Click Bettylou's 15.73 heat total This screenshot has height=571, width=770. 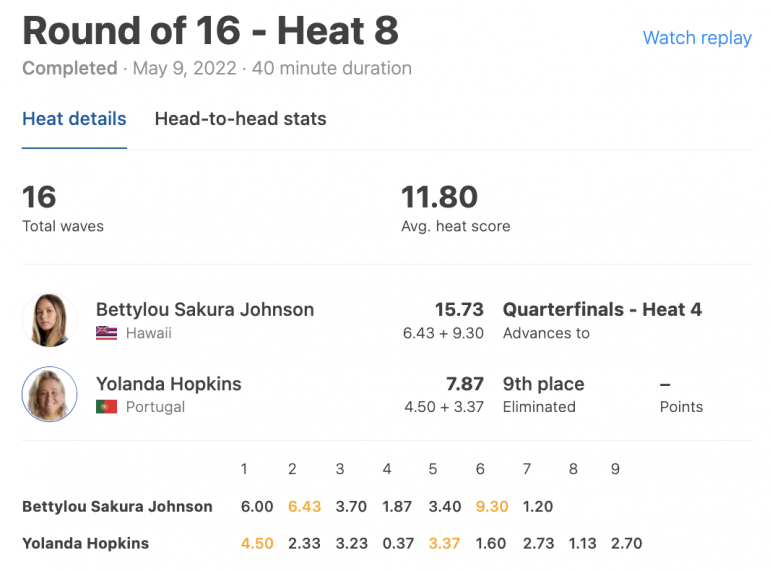pyautogui.click(x=459, y=309)
